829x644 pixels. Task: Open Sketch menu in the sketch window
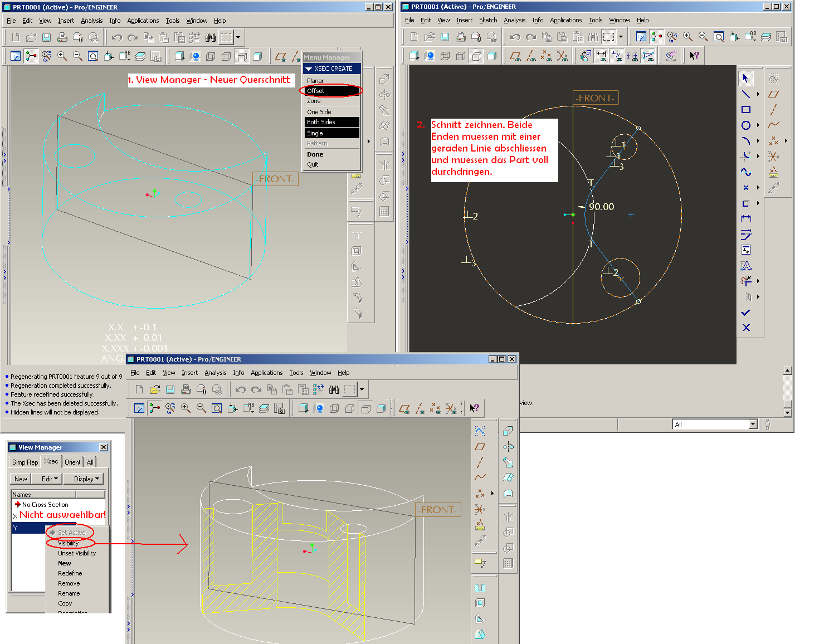[488, 20]
